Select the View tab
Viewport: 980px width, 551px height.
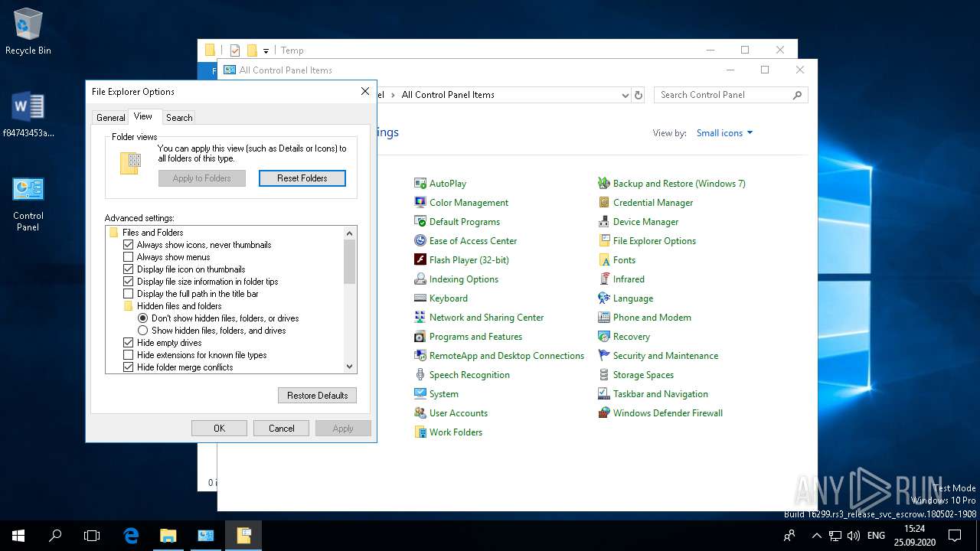coord(143,116)
